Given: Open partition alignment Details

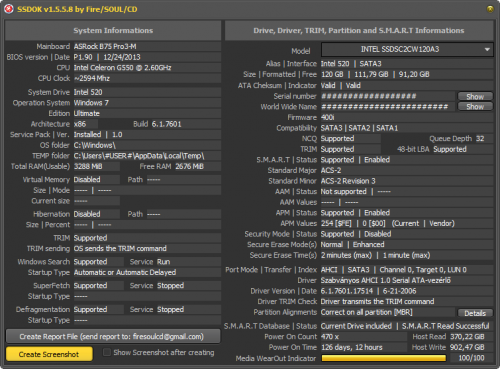Looking at the screenshot, I should pyautogui.click(x=475, y=313).
